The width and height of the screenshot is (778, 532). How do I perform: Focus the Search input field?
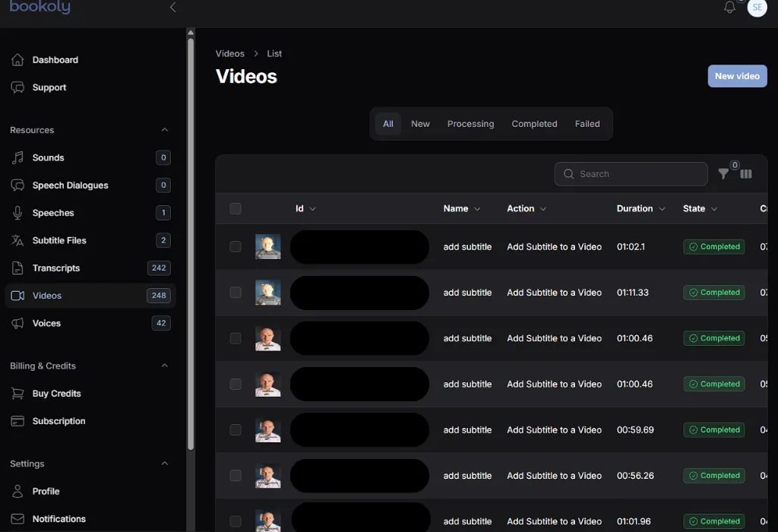pyautogui.click(x=638, y=174)
